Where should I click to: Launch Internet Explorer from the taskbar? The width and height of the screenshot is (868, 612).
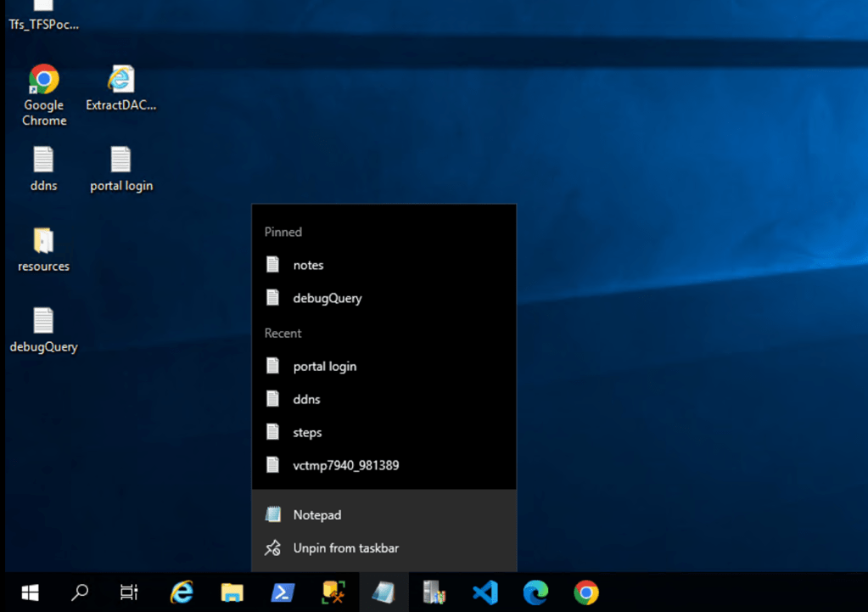181,592
